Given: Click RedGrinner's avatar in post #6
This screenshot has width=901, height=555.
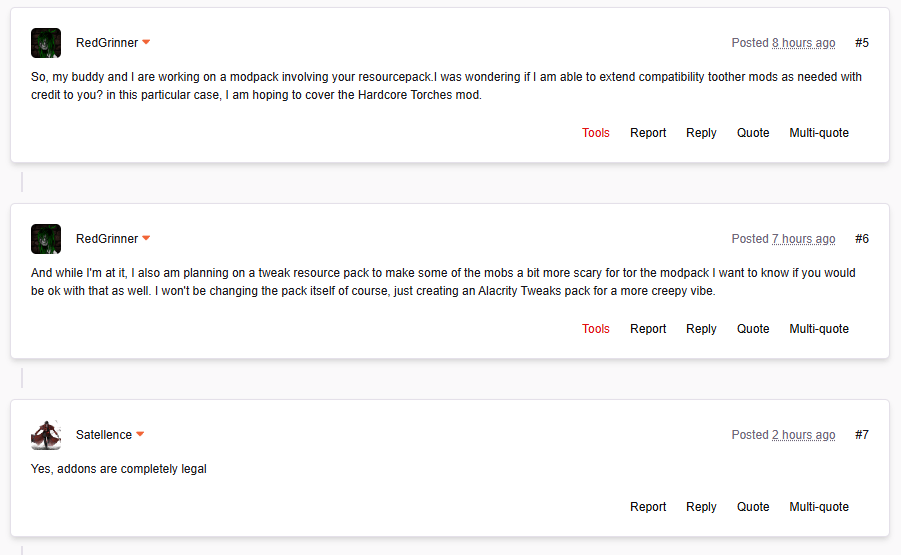Looking at the screenshot, I should 46,239.
